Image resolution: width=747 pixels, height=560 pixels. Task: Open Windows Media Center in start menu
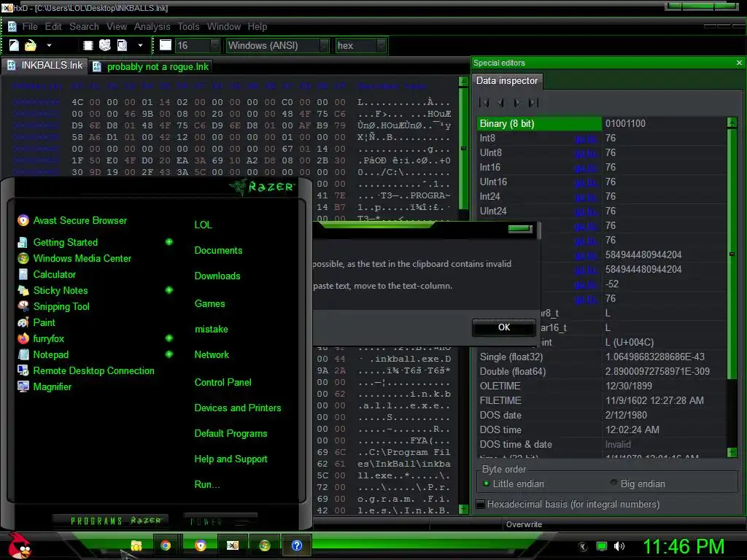pyautogui.click(x=74, y=258)
